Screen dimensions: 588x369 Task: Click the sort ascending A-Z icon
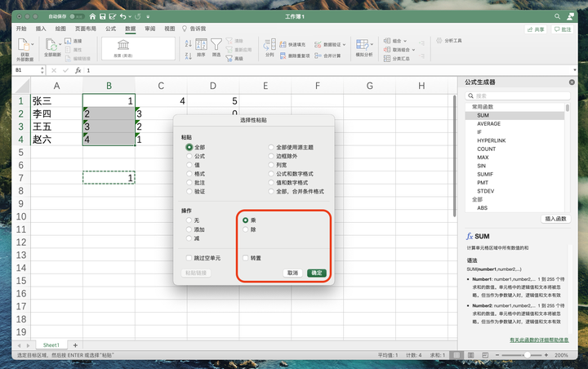click(189, 43)
